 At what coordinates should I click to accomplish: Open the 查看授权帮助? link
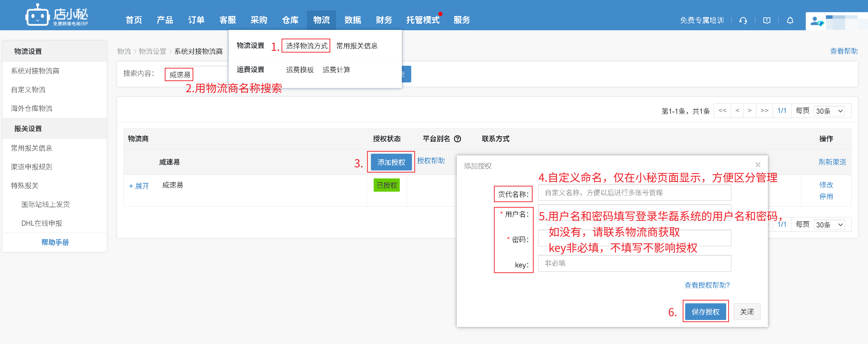(x=707, y=285)
